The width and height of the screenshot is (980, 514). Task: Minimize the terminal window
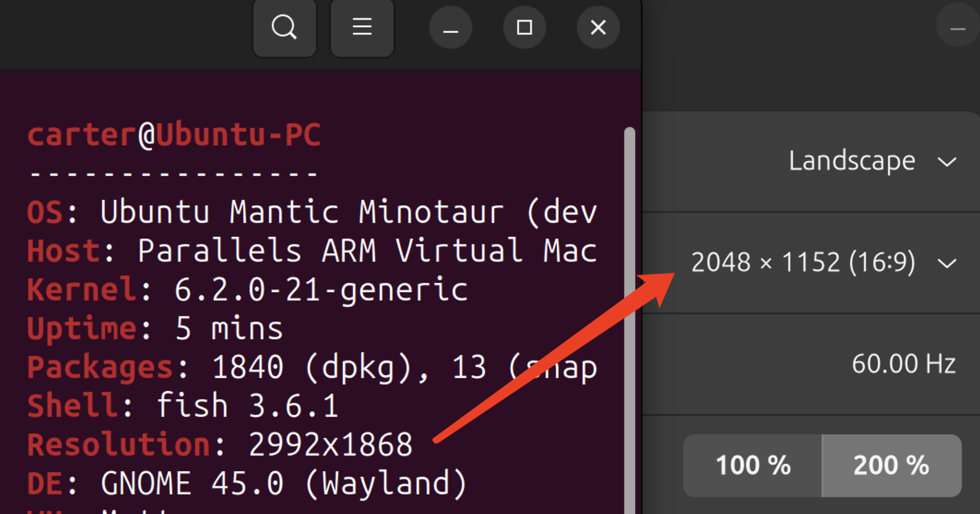coord(450,27)
